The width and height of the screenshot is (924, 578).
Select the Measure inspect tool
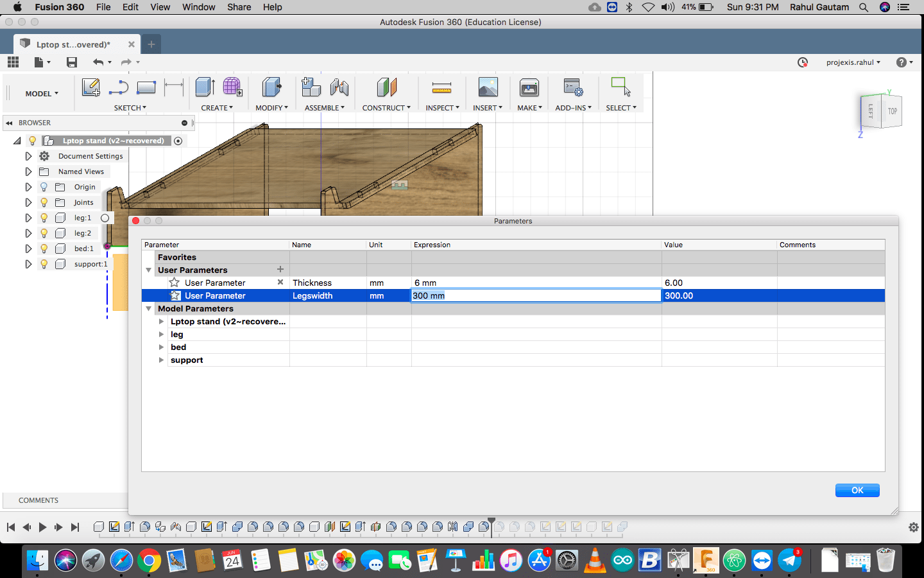441,87
